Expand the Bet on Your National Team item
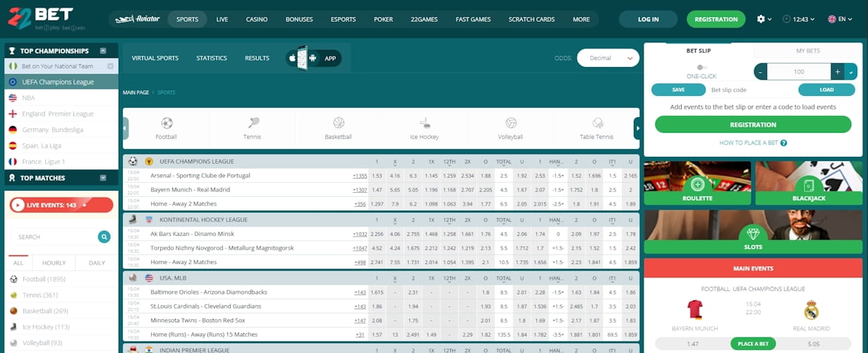This screenshot has width=868, height=353. [110, 66]
